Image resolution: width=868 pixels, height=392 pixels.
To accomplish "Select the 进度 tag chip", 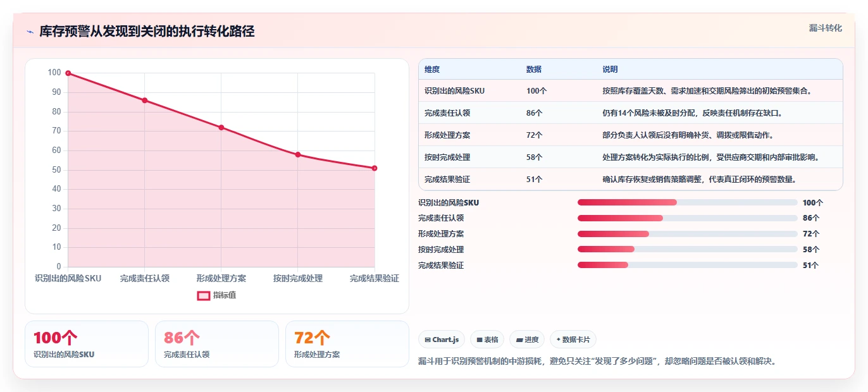I will [527, 340].
